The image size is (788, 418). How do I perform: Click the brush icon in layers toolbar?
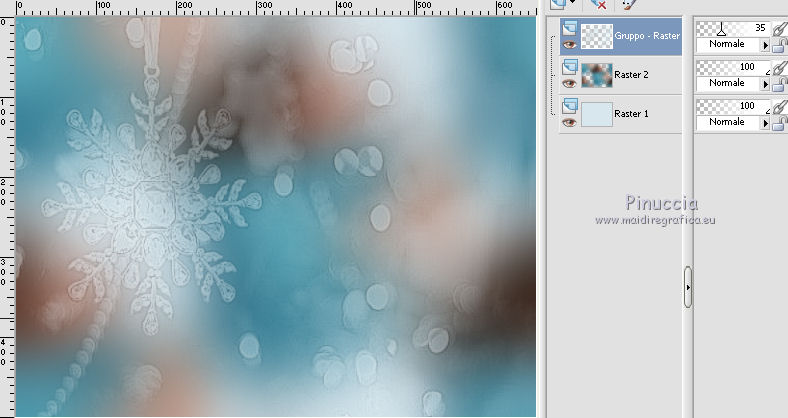click(629, 5)
